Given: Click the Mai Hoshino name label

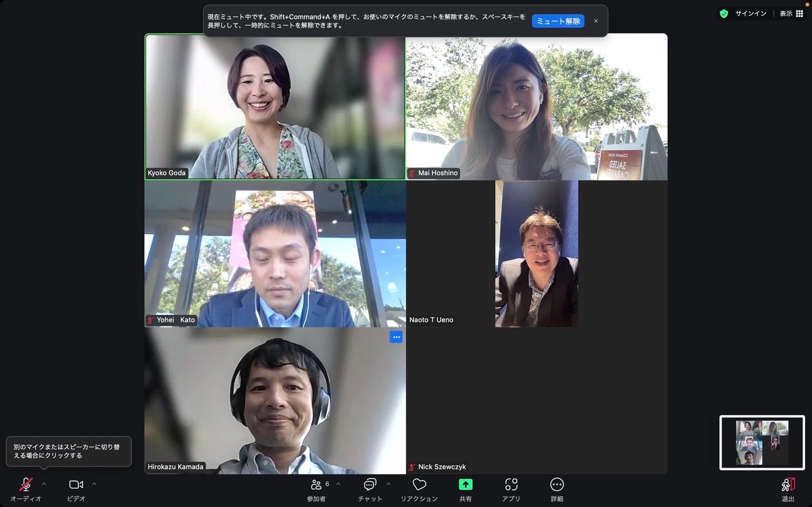Looking at the screenshot, I should pyautogui.click(x=438, y=173).
